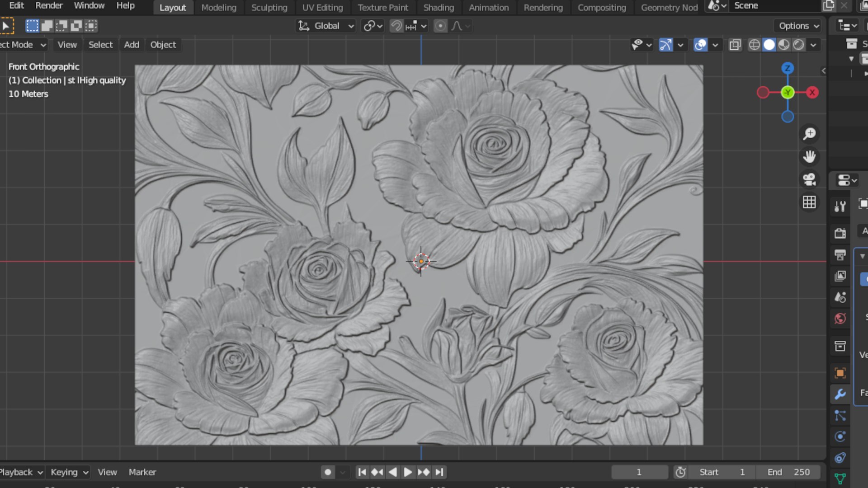Play the animation forward
This screenshot has width=868, height=488.
click(x=407, y=472)
